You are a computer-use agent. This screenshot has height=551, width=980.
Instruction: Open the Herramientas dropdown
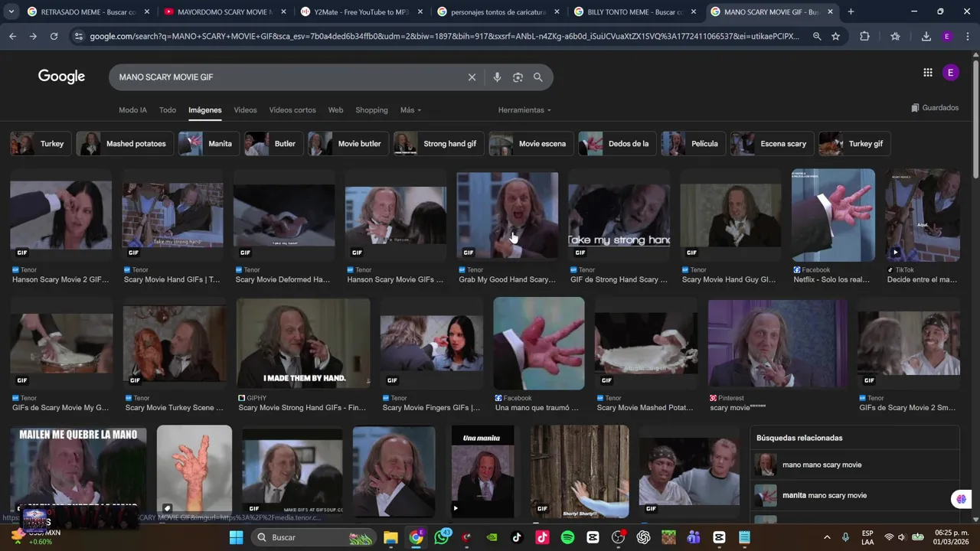(x=524, y=110)
